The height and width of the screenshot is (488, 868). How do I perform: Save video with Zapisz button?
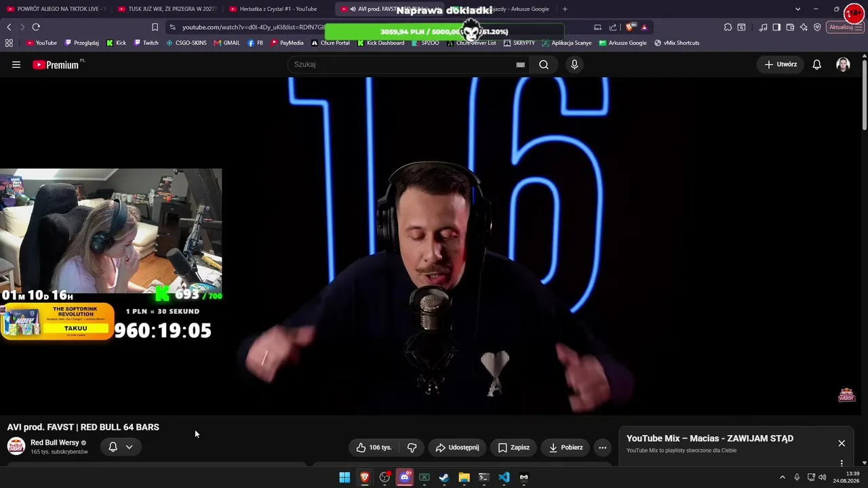(513, 447)
